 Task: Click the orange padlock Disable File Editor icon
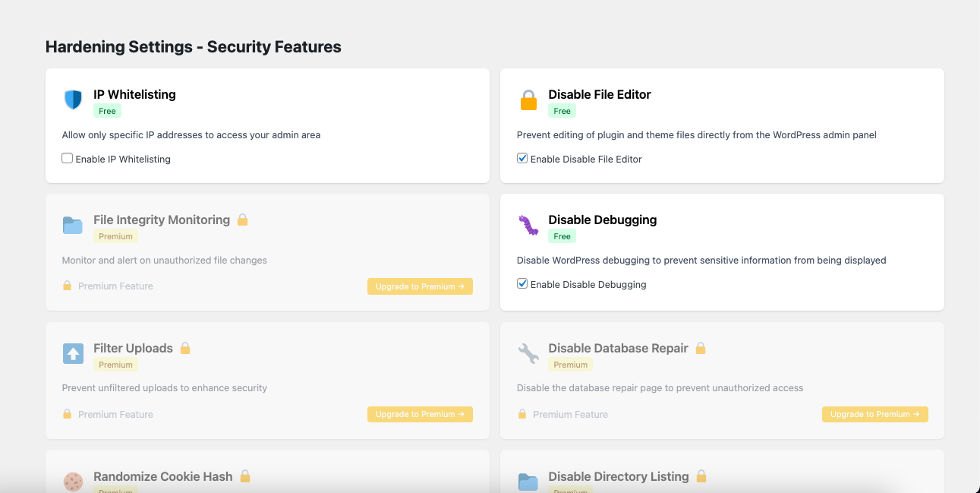tap(528, 100)
